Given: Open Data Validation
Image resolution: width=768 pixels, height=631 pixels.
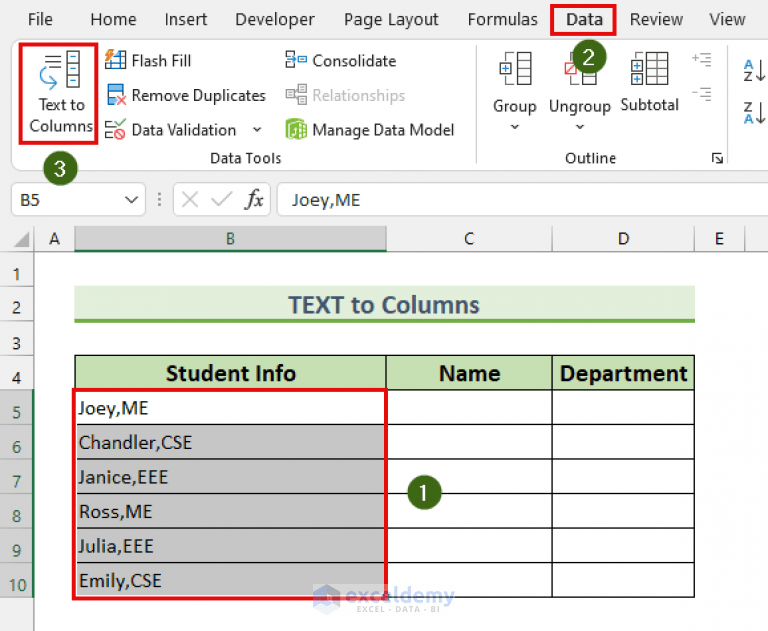Looking at the screenshot, I should click(x=171, y=130).
